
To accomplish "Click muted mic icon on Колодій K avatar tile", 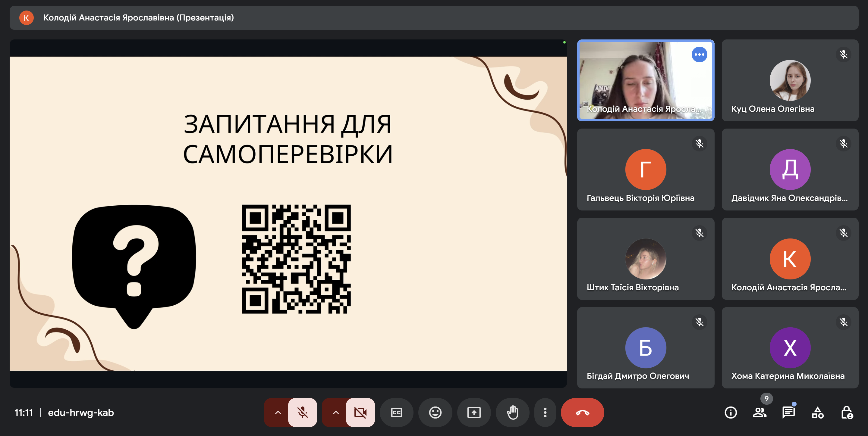I will click(x=843, y=233).
